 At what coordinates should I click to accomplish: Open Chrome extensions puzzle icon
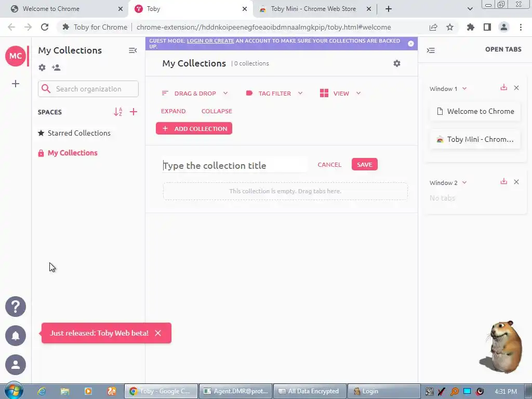(470, 27)
